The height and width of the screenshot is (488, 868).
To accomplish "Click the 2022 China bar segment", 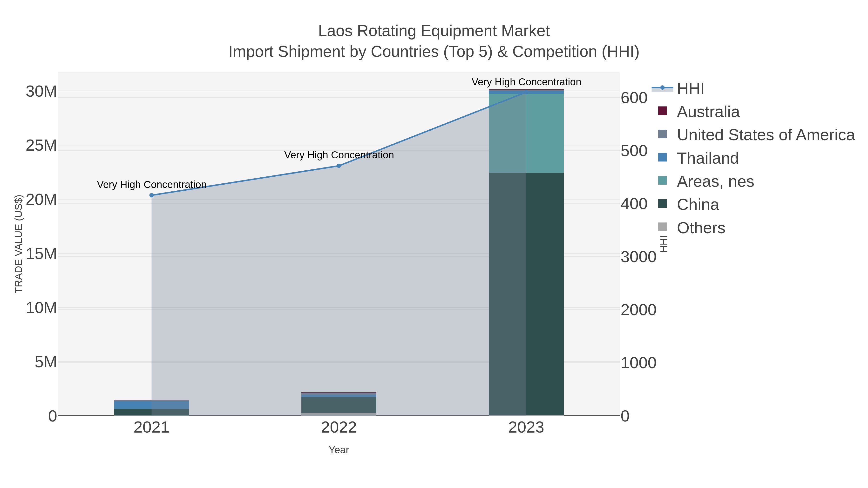I will point(339,405).
